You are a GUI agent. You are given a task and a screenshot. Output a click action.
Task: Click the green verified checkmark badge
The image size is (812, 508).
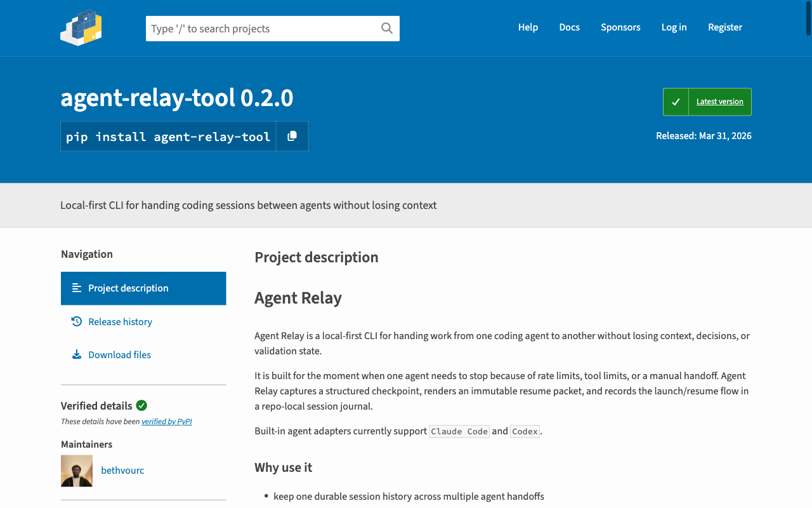point(141,406)
